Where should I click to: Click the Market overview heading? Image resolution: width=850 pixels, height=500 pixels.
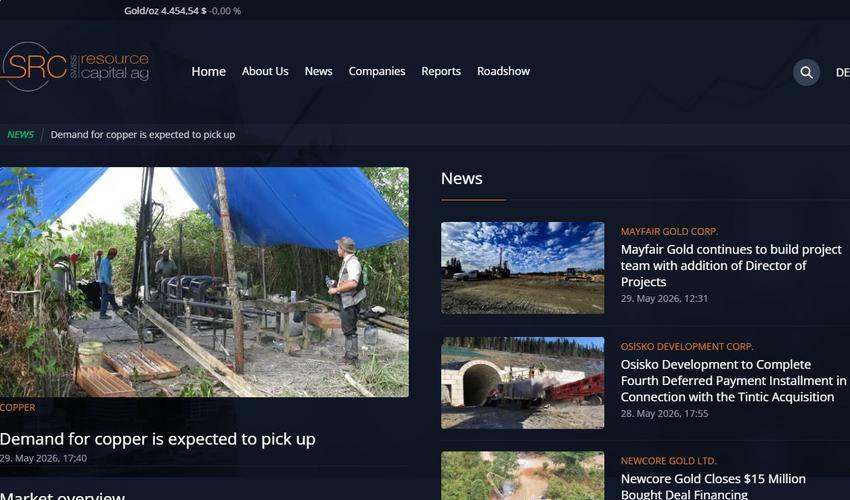(x=62, y=495)
